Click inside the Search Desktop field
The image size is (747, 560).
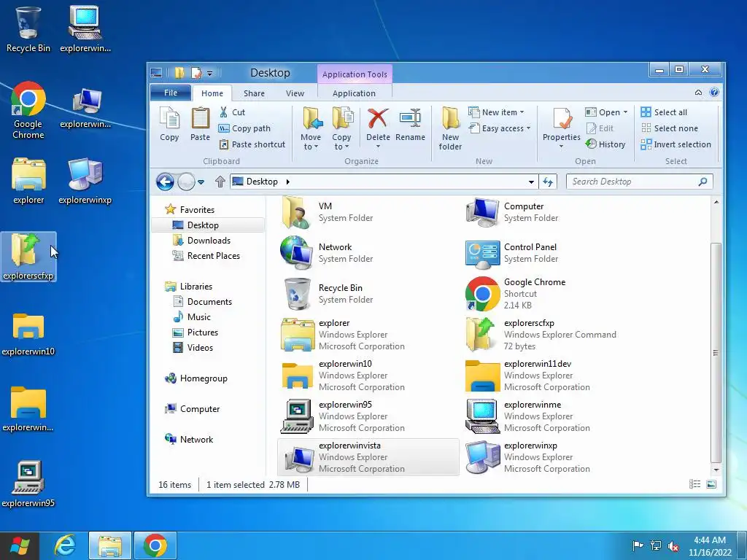click(x=632, y=182)
